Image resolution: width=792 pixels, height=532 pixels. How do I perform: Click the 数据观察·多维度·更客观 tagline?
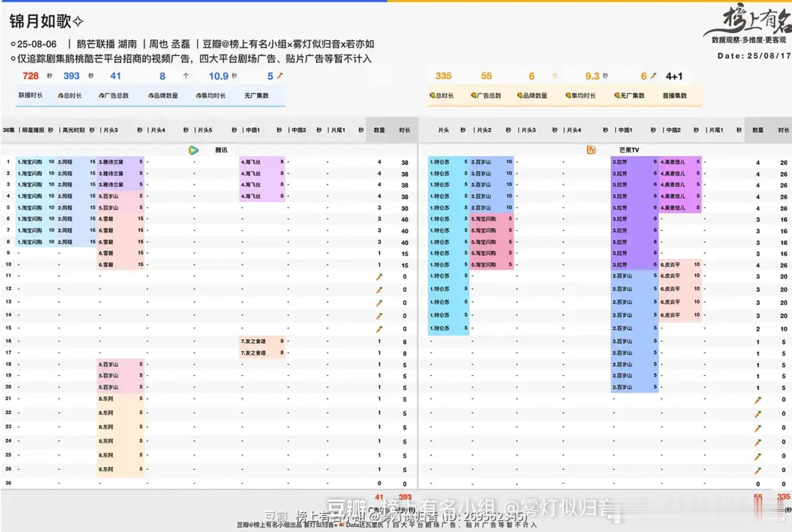coord(749,40)
